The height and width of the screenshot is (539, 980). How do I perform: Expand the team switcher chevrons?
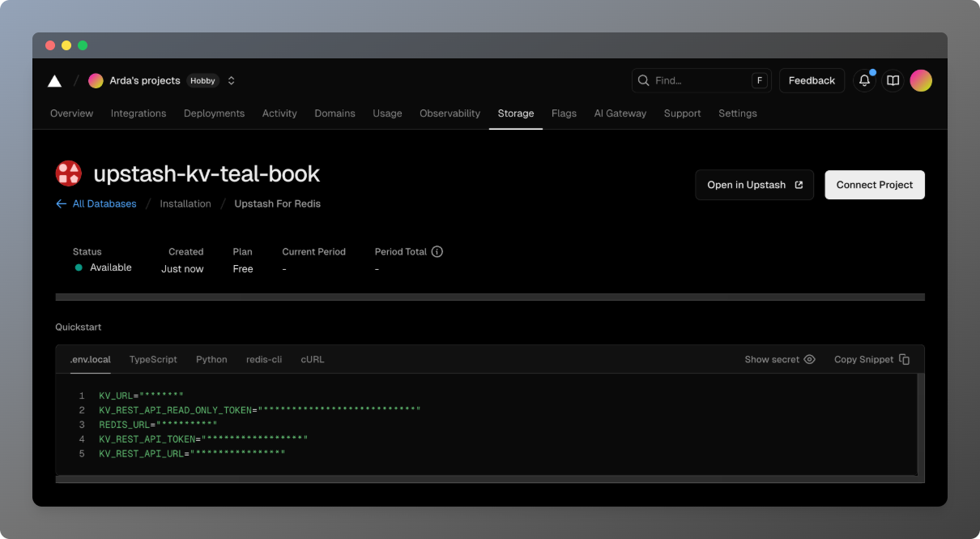(232, 80)
